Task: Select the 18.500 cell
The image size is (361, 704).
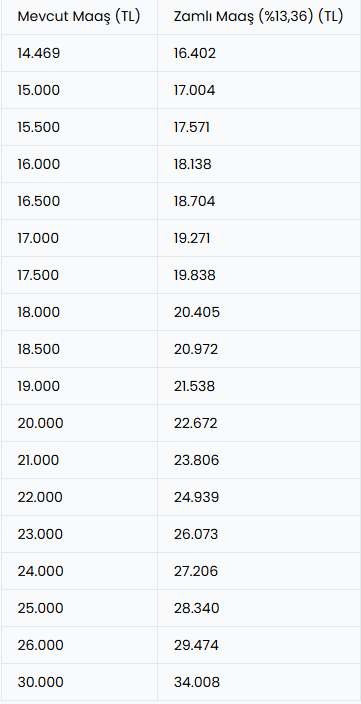Action: (79, 349)
